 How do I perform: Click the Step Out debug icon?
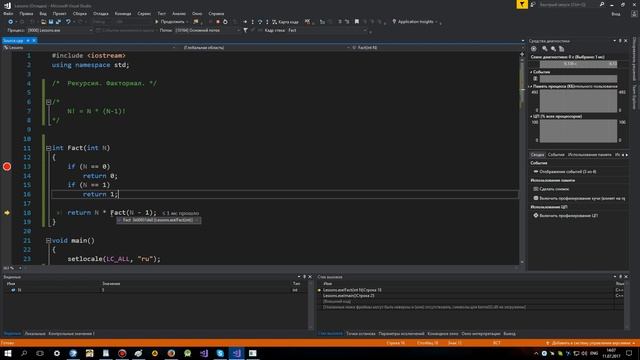[267, 22]
